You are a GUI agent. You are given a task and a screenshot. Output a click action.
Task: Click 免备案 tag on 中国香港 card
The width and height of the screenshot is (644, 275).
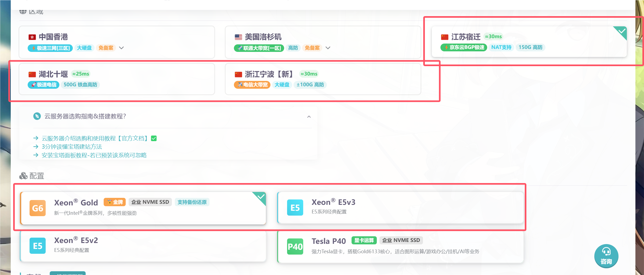[x=106, y=48]
